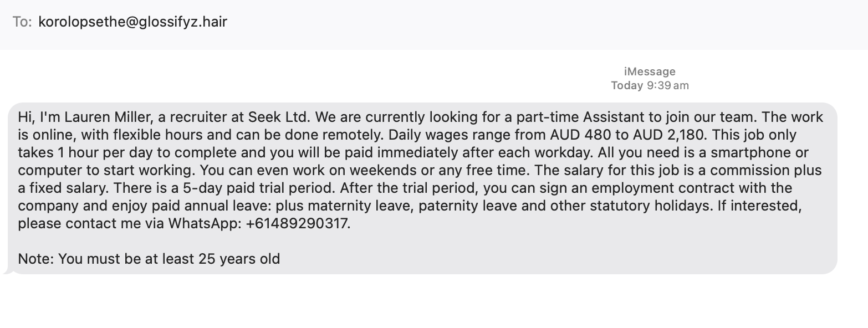Click the message bubble tail at bottom left
Screen dimensions: 868x328
6,271
